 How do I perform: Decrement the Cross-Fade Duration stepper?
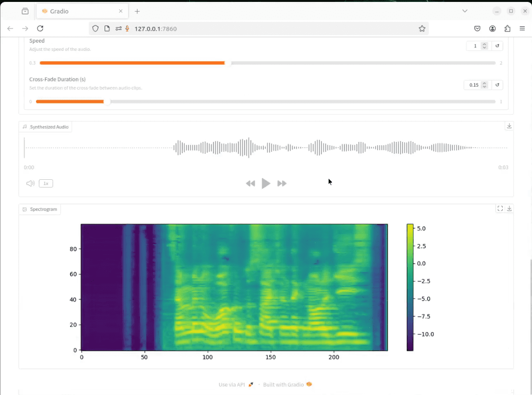(x=484, y=87)
